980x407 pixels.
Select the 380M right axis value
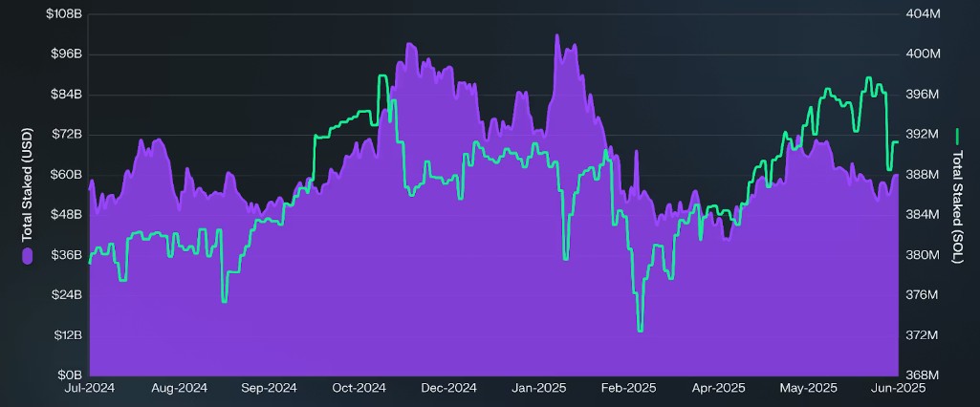coord(923,255)
